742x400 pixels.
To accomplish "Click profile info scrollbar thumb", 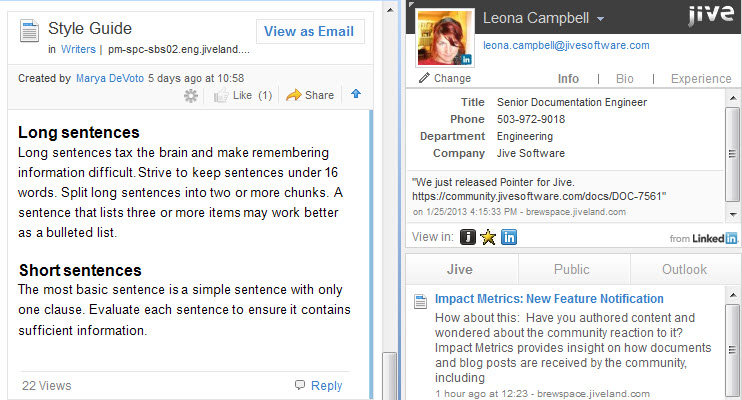I will (733, 154).
